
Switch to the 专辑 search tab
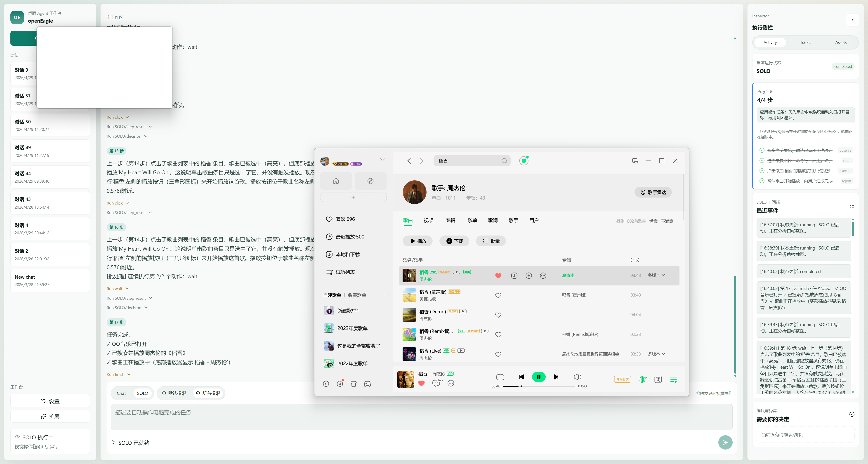[x=450, y=220]
